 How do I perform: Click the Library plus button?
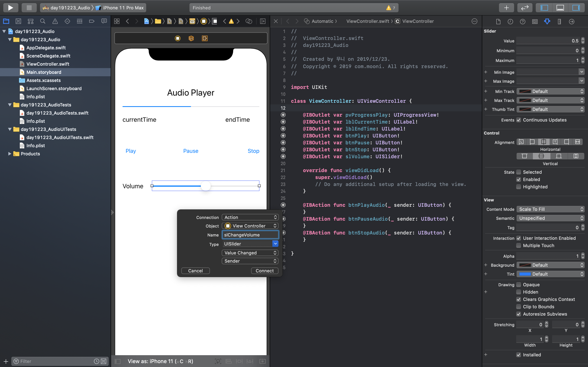506,8
